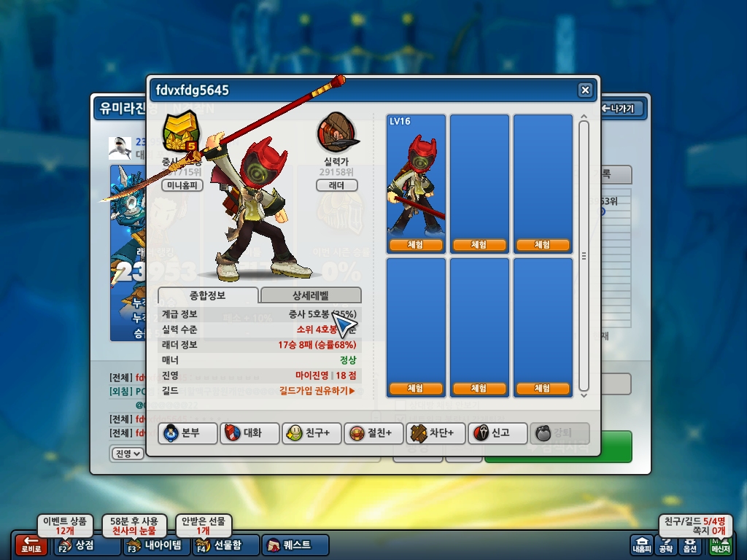Expand the 진영 chat channel dropdown
This screenshot has height=560, width=747.
pos(128,454)
